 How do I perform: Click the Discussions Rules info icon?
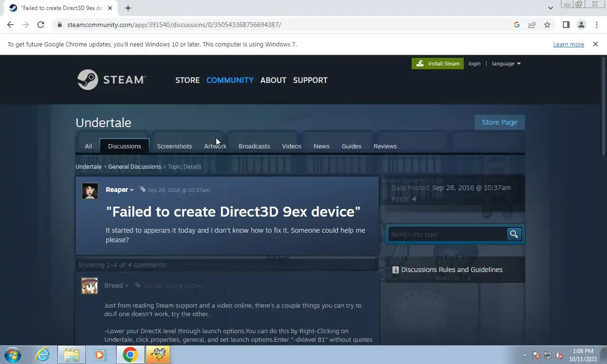tap(395, 270)
